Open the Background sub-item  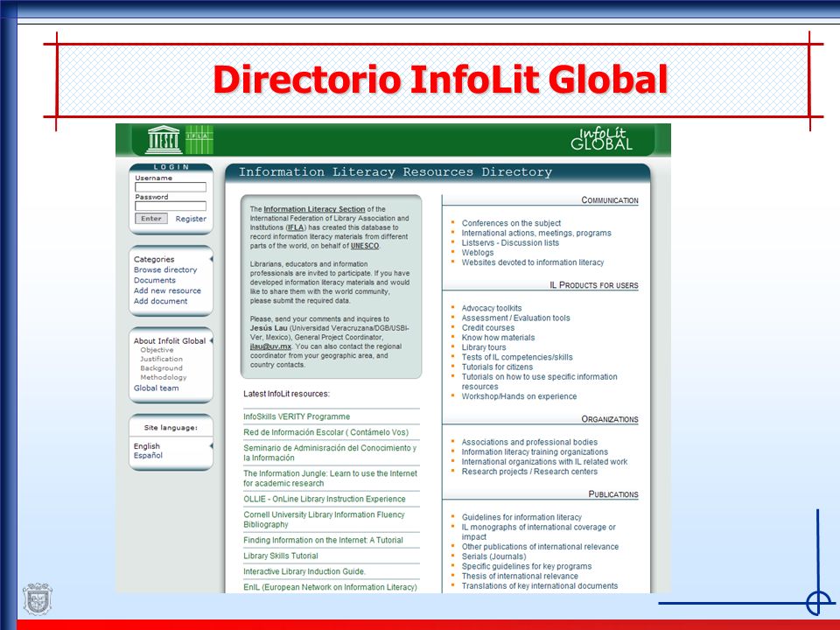pos(161,368)
